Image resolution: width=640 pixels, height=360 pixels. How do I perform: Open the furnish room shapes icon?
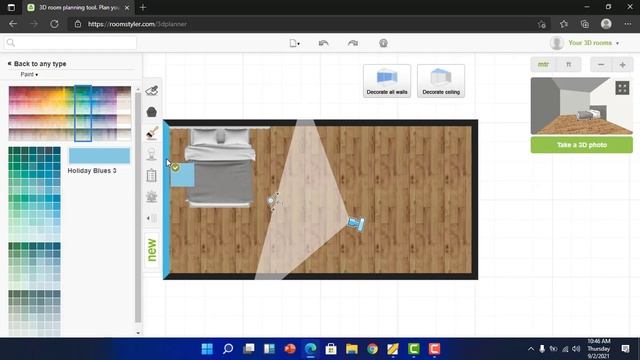coord(151,112)
